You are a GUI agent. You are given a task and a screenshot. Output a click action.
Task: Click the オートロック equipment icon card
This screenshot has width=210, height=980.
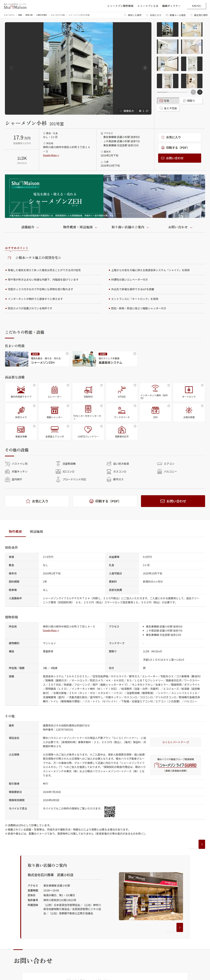[x=189, y=392]
